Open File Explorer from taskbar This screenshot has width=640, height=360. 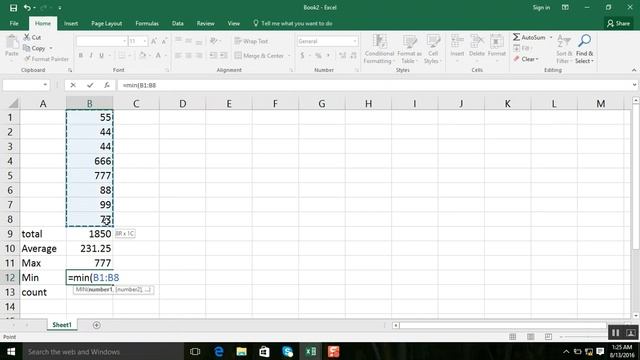point(241,351)
